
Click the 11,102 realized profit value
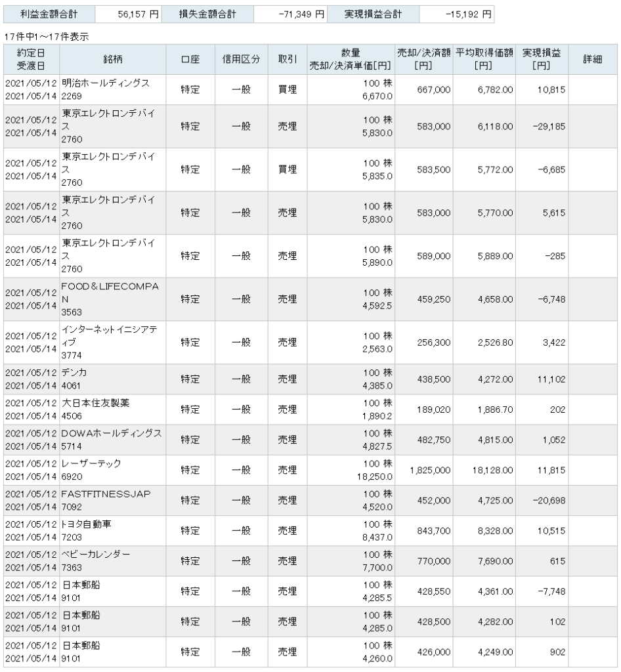551,380
